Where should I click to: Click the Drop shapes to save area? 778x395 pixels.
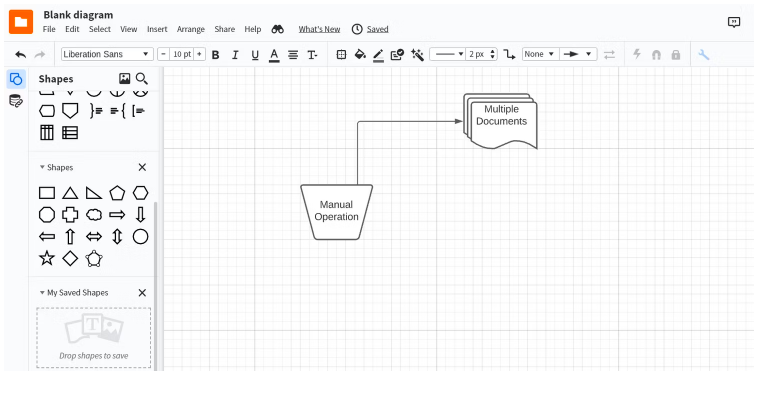[94, 337]
